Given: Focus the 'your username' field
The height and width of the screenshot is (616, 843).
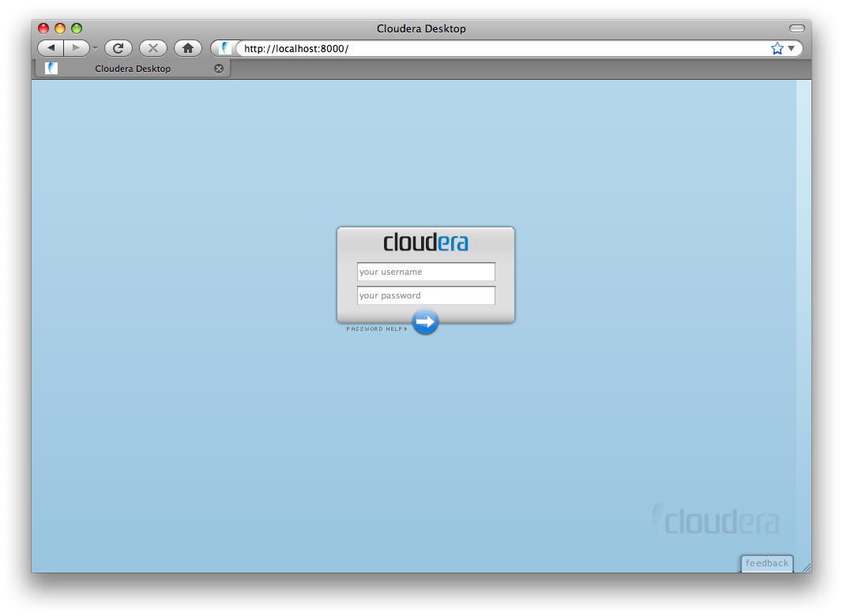Looking at the screenshot, I should [426, 272].
